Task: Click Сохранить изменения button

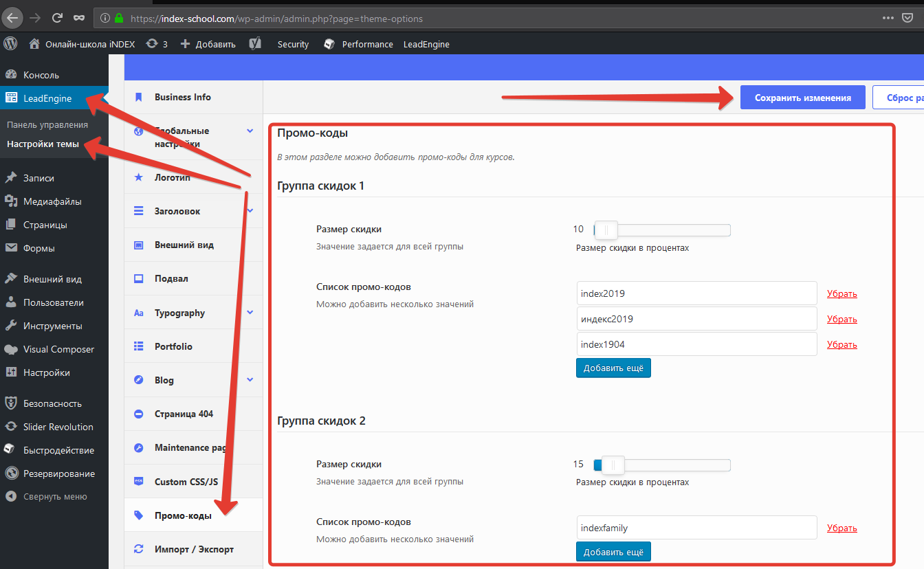Action: [802, 98]
